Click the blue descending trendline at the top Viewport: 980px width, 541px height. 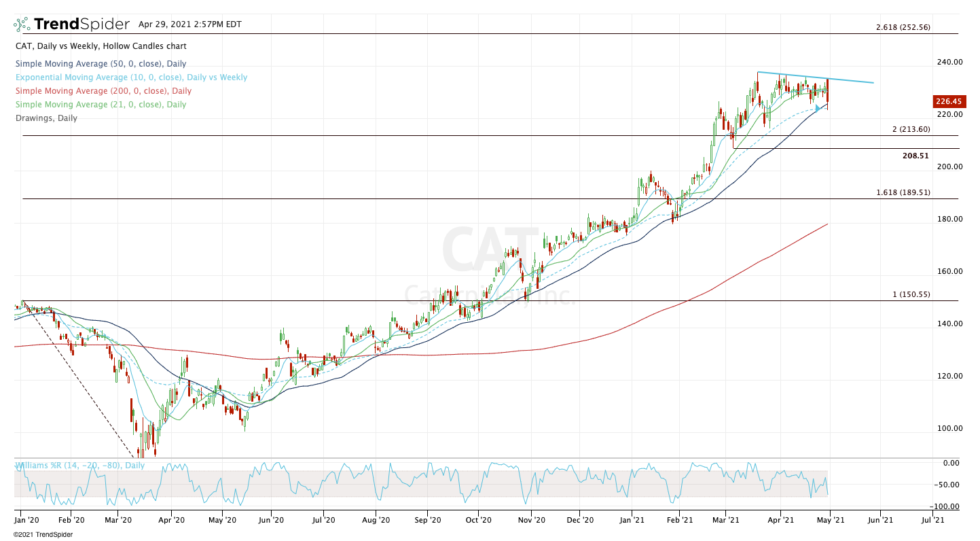pos(815,77)
